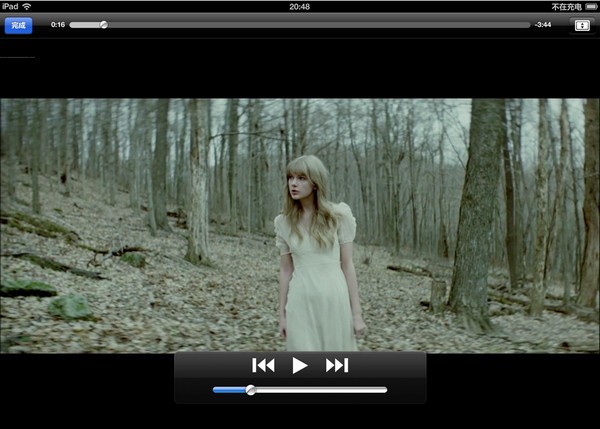Tap the black letterbox area above the video
Screen dimensions: 600x429
pos(300,70)
